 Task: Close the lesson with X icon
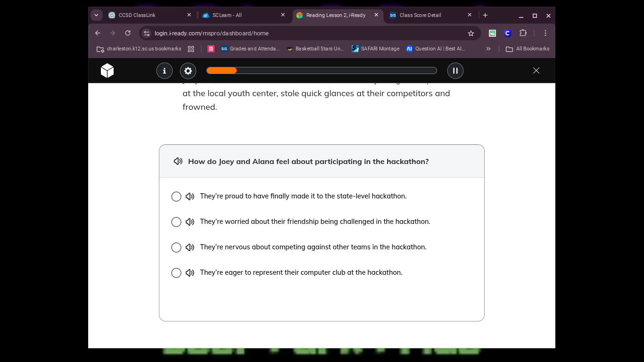536,71
